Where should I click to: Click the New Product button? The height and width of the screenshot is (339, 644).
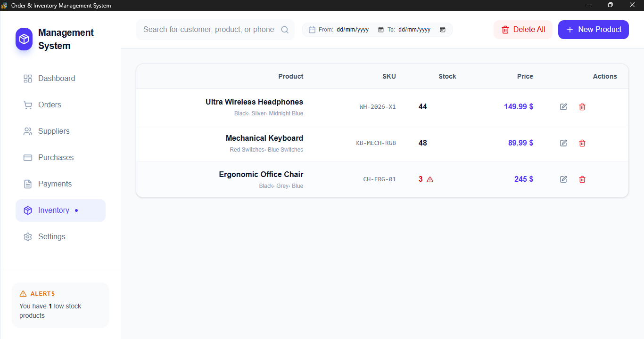(x=594, y=30)
